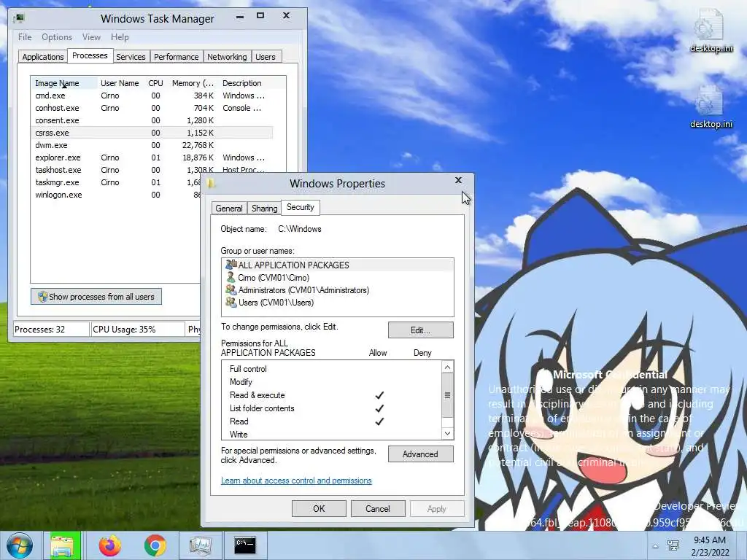
Task: Click the Administrators group icon
Action: (x=231, y=289)
